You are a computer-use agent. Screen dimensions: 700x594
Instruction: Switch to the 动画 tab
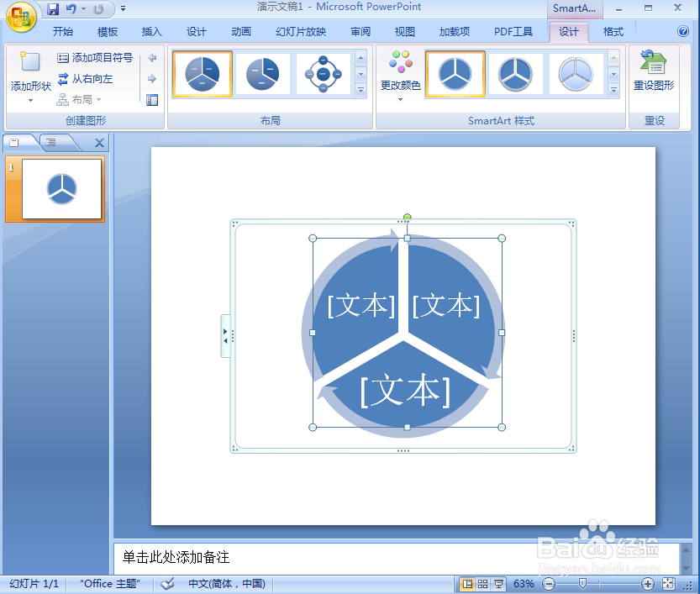click(x=241, y=32)
